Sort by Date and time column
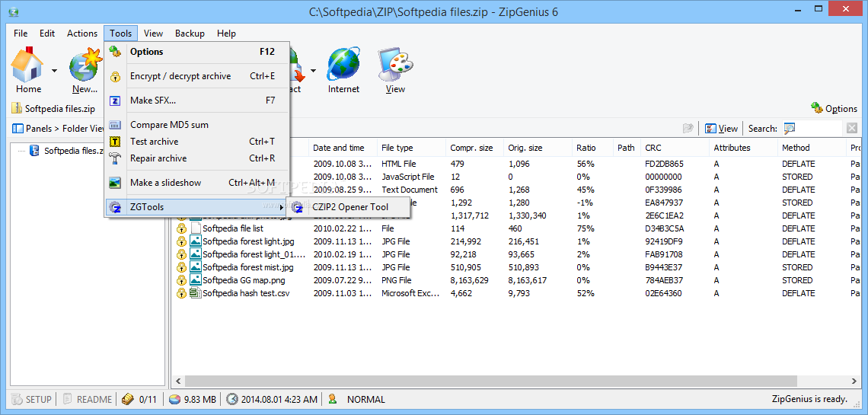This screenshot has height=415, width=868. point(342,148)
